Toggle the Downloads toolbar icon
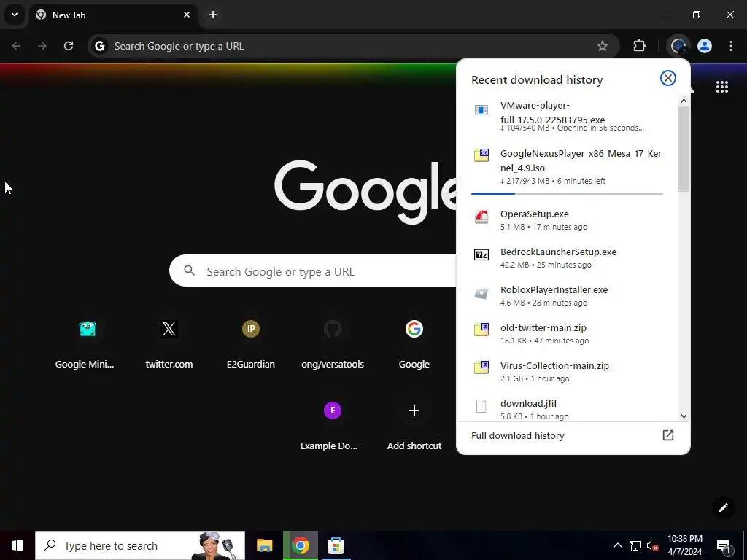 678,46
